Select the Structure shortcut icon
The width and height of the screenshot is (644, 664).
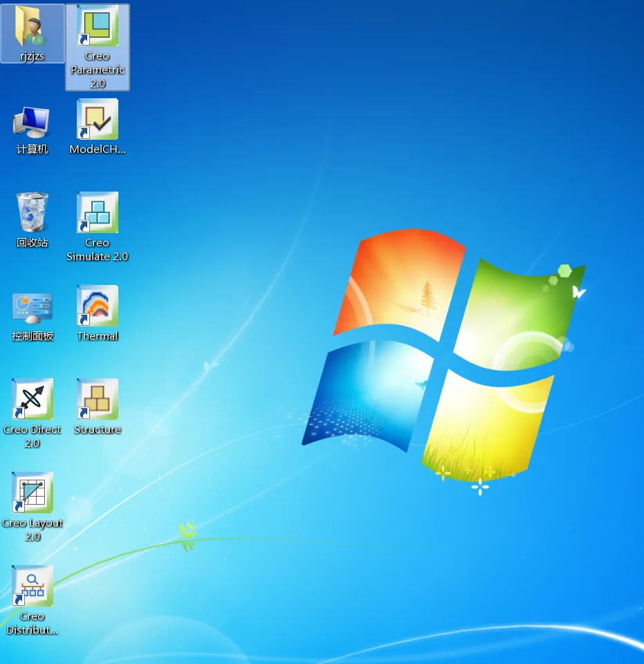pyautogui.click(x=98, y=399)
